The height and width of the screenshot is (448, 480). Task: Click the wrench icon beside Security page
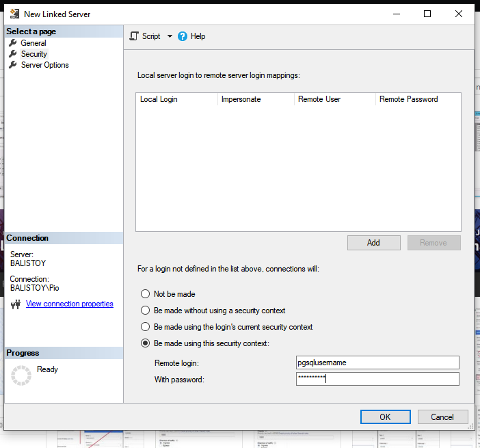[x=12, y=54]
